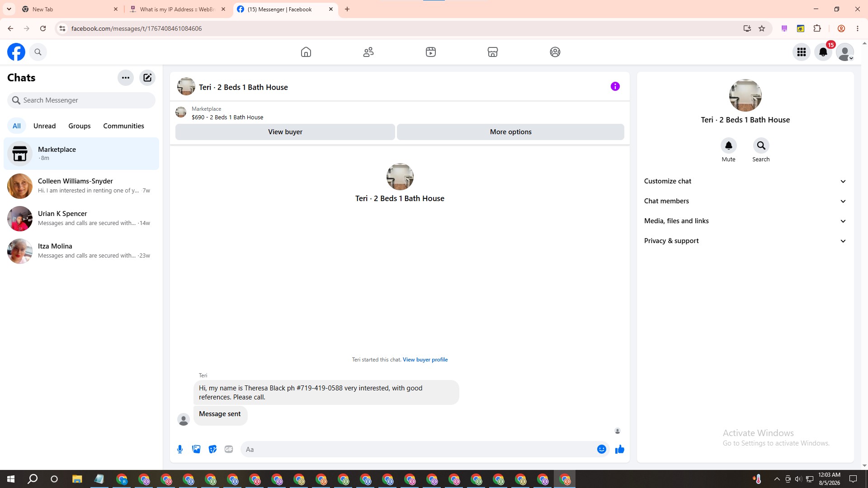Open the emoji picker smiley icon
Image resolution: width=868 pixels, height=488 pixels.
[x=602, y=449]
